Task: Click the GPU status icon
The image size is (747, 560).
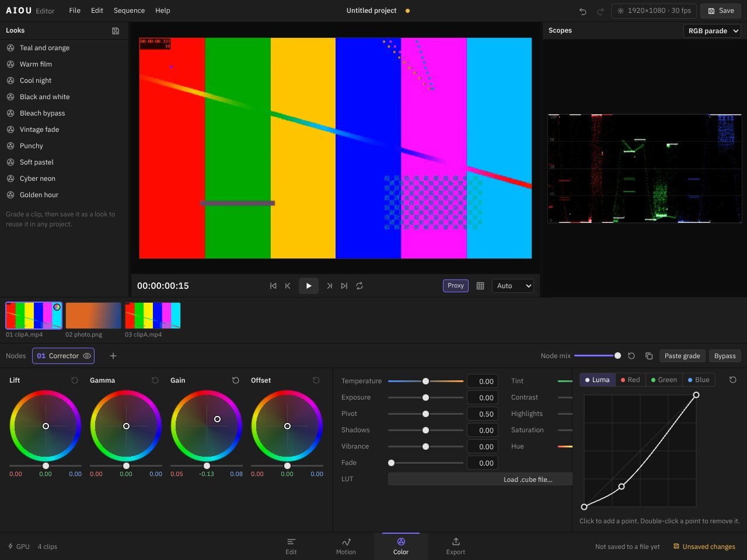Action: coord(11,547)
